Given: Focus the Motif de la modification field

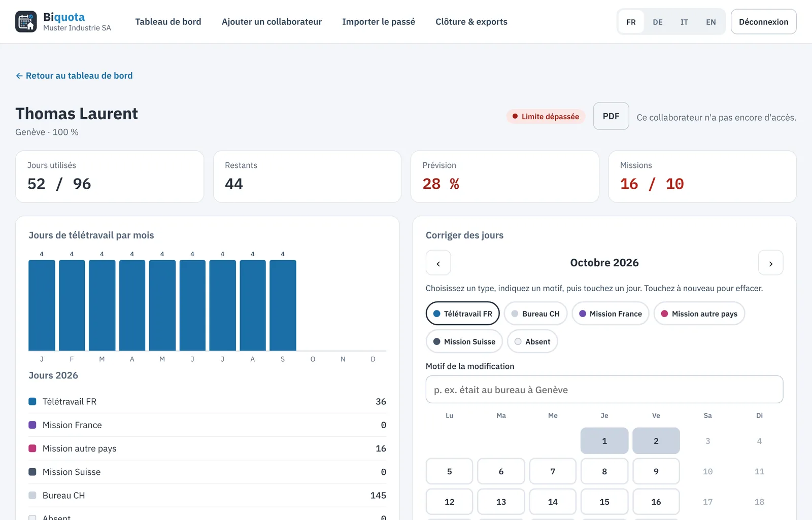Looking at the screenshot, I should point(604,390).
